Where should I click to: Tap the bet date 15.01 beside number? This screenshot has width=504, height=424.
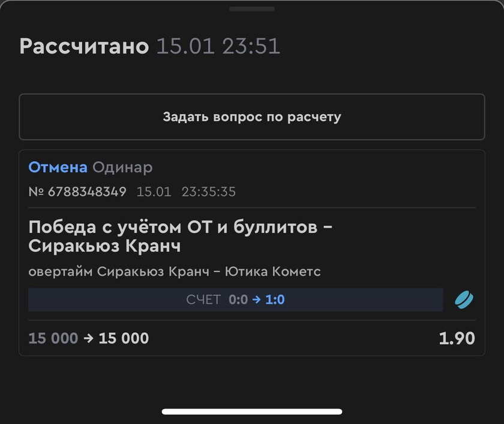[x=154, y=192]
